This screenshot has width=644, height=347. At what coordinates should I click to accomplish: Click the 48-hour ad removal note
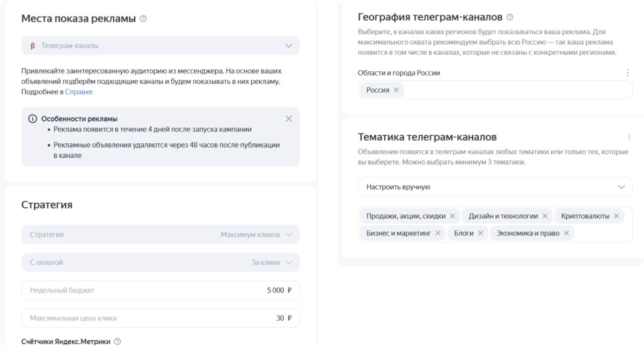click(166, 150)
